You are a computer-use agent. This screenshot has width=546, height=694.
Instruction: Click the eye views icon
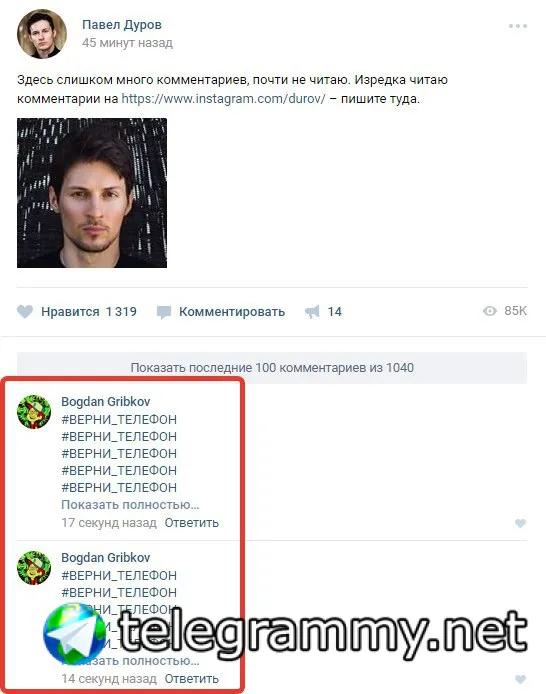pos(489,311)
